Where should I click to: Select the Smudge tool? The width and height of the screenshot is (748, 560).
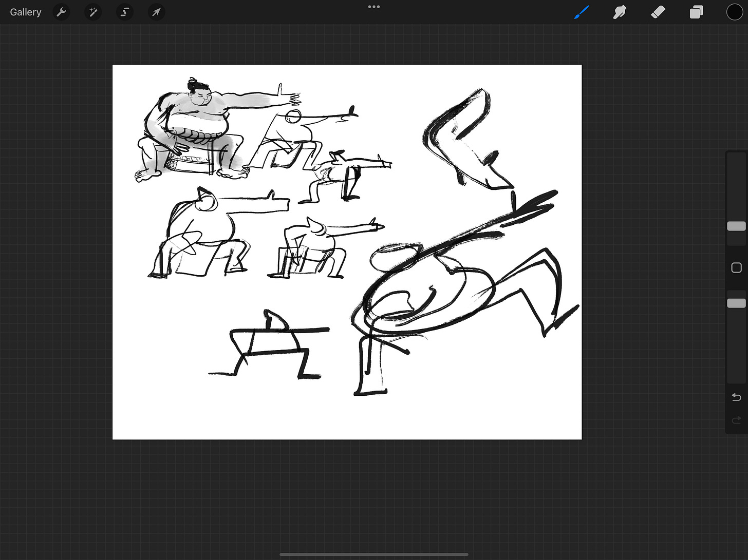coord(620,12)
